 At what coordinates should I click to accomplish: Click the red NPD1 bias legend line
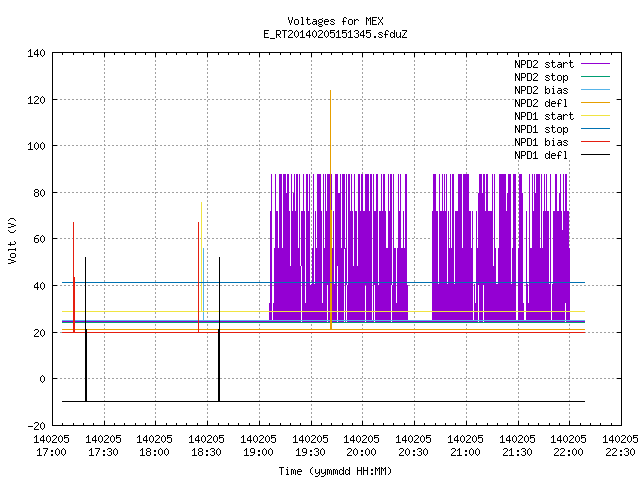coord(596,142)
